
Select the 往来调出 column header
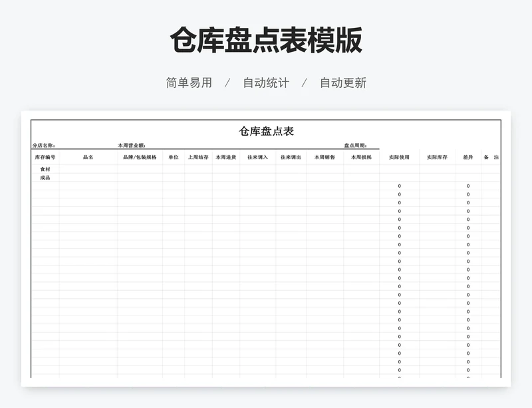pos(291,157)
